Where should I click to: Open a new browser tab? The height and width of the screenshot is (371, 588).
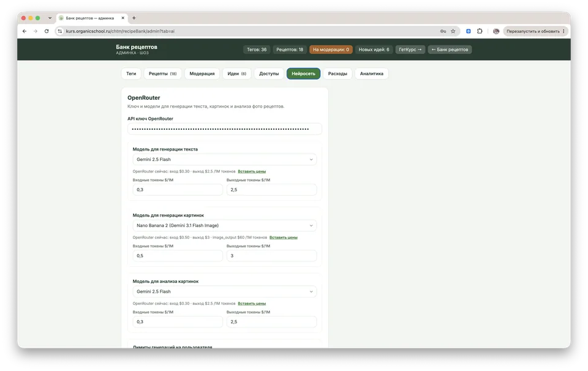(134, 18)
